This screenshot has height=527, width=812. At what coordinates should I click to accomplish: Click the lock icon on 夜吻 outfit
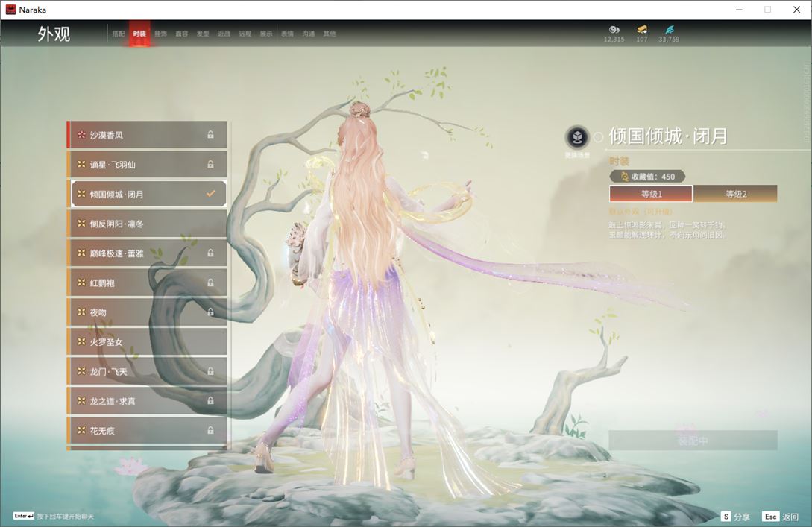[210, 312]
